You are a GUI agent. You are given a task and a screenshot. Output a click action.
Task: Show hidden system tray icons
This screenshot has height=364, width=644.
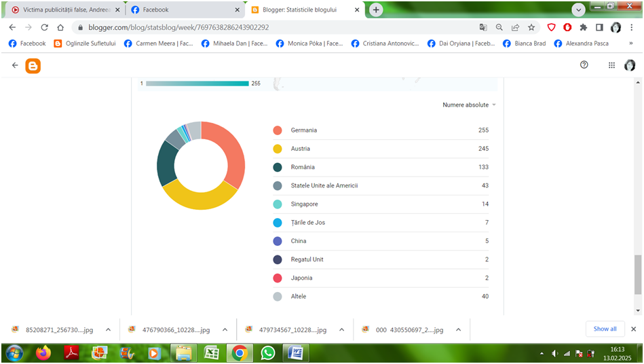click(x=542, y=353)
